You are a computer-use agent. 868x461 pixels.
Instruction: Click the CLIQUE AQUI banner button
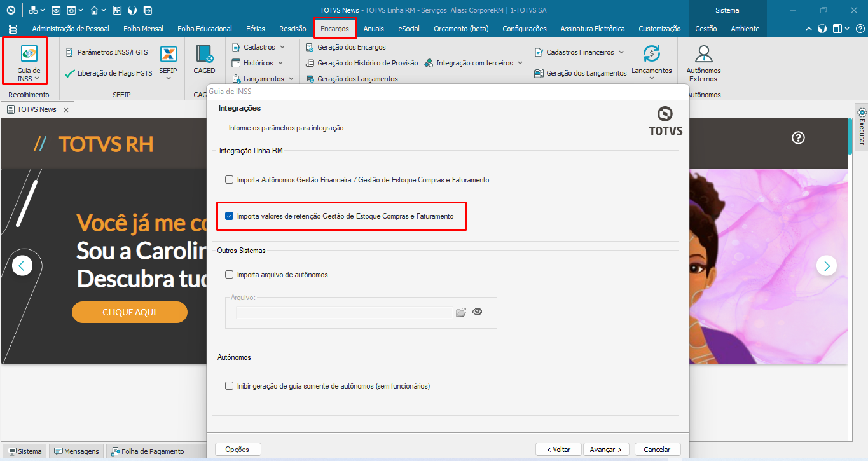[x=129, y=312]
